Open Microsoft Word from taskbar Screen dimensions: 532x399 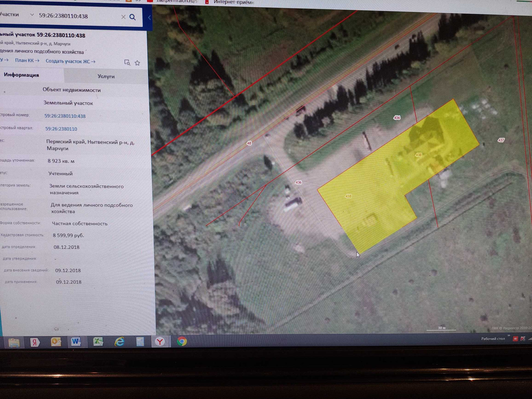tap(76, 341)
